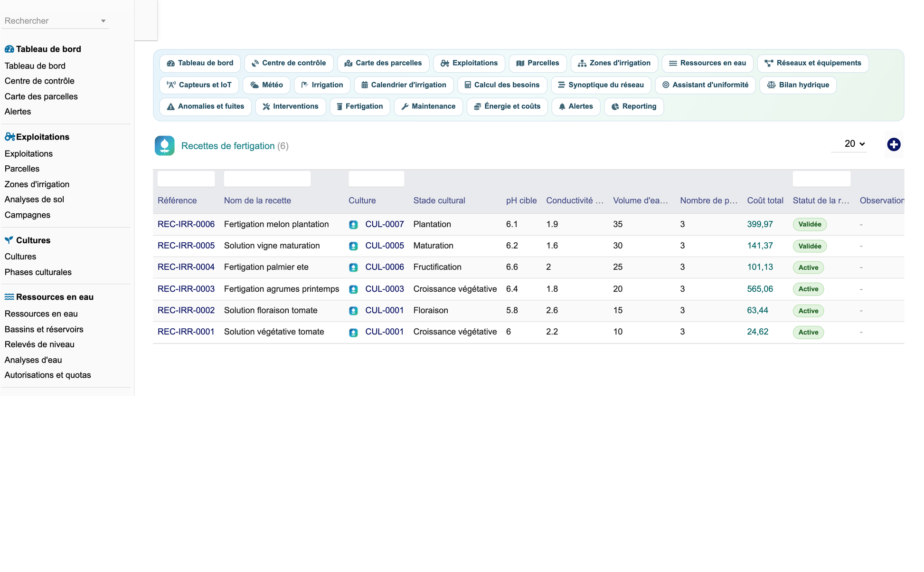Open the Tableau de bord tab
The image size is (924, 572).
(200, 63)
